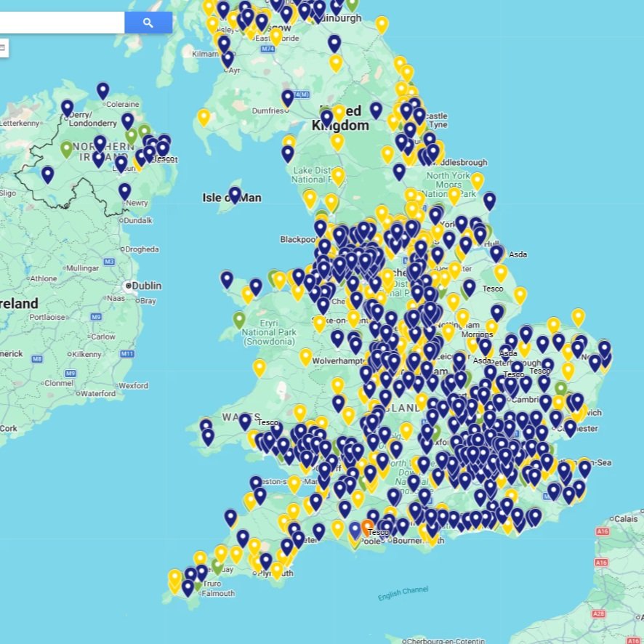Click the Calais city label
Screen dimensions: 644x644
626,519
